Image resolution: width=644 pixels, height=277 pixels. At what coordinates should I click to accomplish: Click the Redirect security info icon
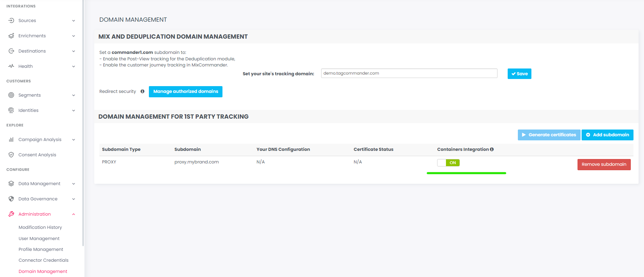pos(142,92)
